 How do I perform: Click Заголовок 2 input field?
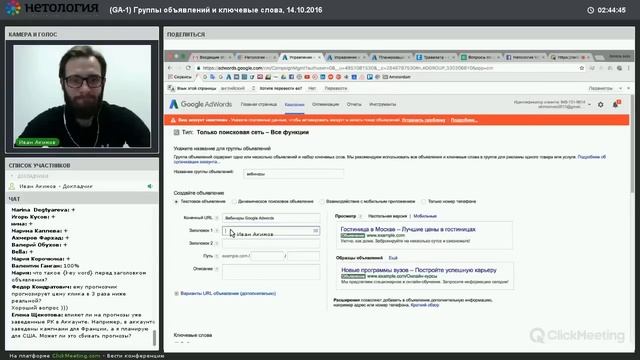coord(271,243)
